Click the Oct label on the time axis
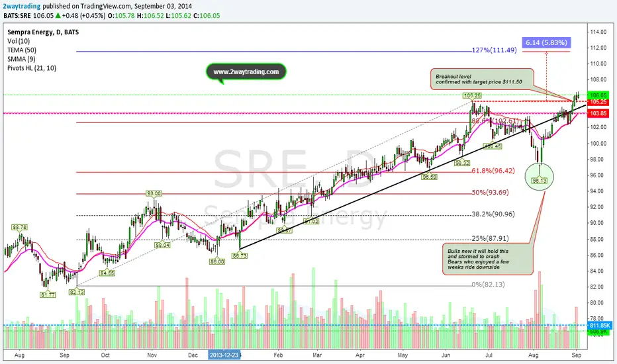The image size is (617, 364). 105,355
